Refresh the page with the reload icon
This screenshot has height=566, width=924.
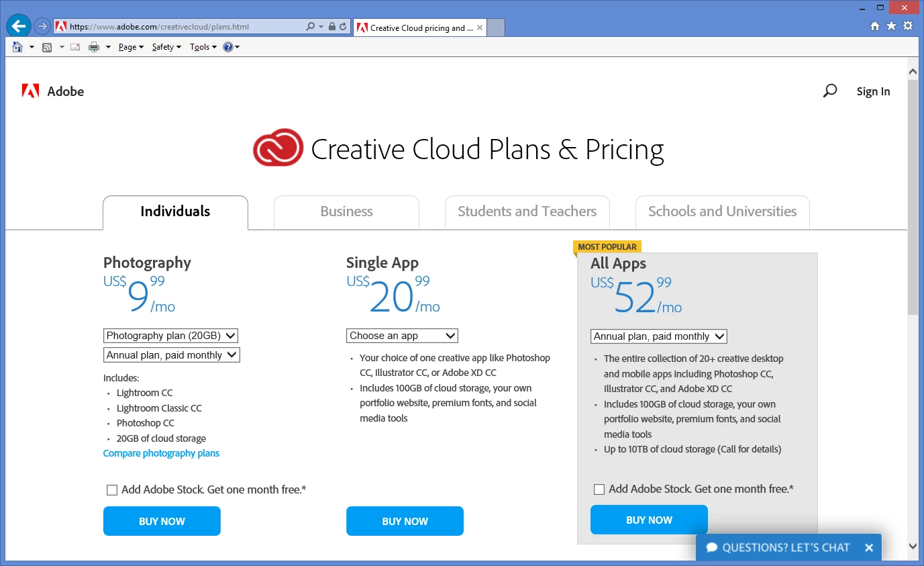[343, 27]
